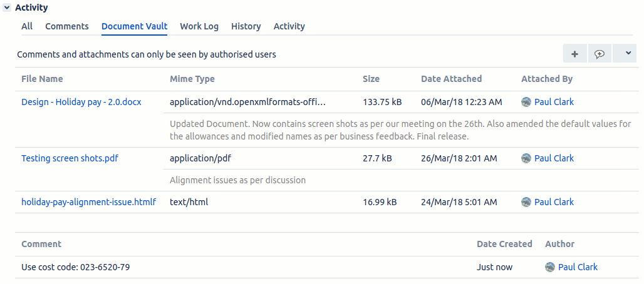The width and height of the screenshot is (644, 284).
Task: Switch to the Comments tab
Action: (67, 26)
